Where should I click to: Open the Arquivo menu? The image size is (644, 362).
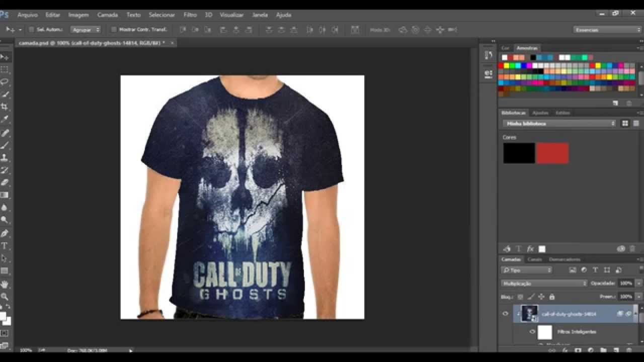tap(28, 15)
